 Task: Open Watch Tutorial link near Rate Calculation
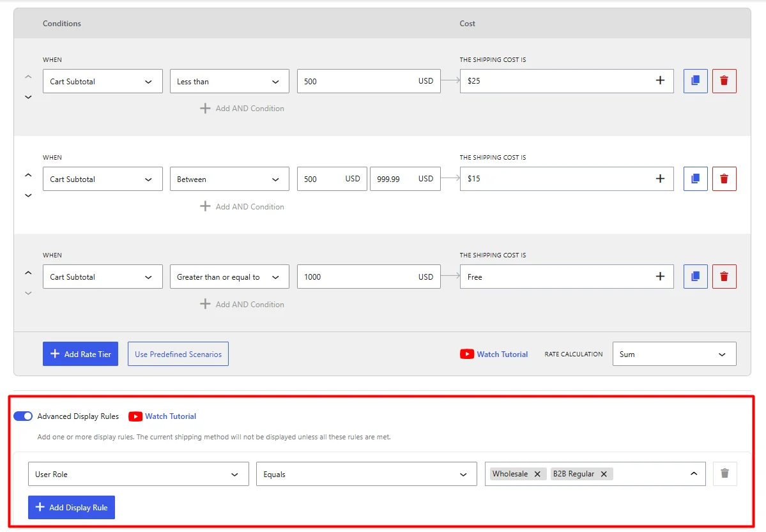tap(502, 354)
